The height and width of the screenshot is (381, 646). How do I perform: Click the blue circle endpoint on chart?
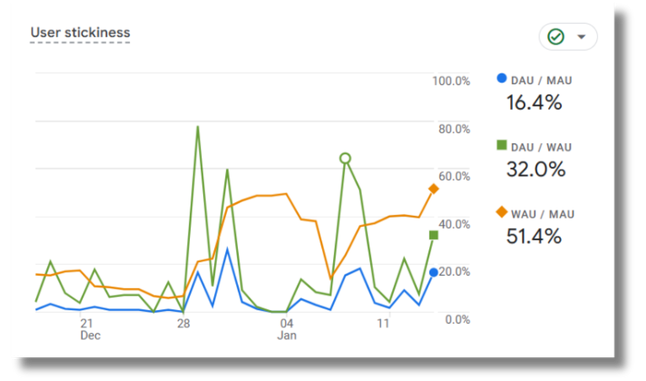[433, 273]
